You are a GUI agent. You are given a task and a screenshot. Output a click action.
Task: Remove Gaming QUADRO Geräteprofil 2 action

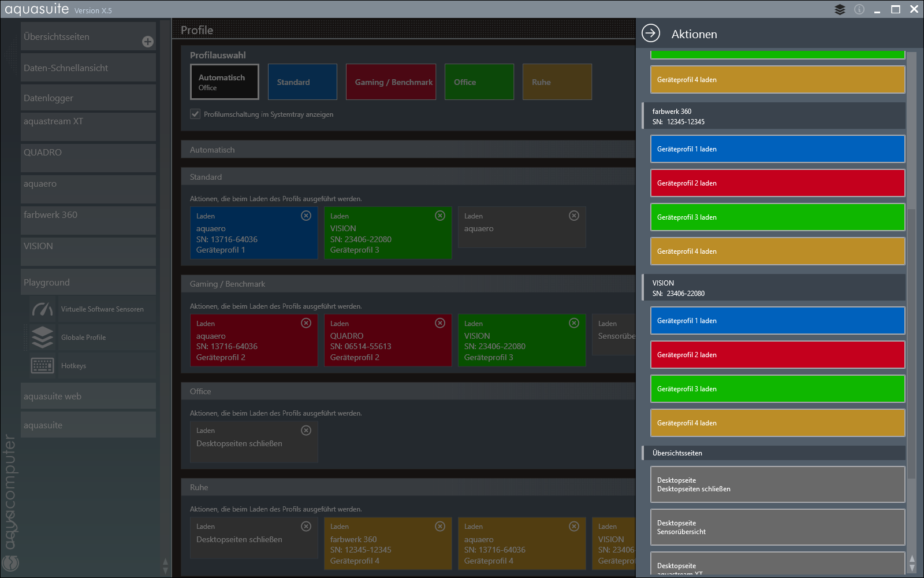point(440,323)
